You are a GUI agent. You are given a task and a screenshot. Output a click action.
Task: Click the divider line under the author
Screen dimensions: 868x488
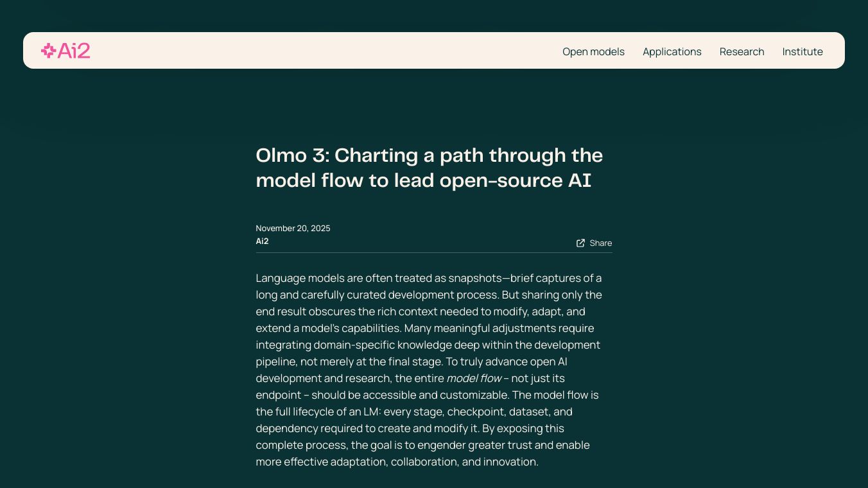tap(433, 252)
